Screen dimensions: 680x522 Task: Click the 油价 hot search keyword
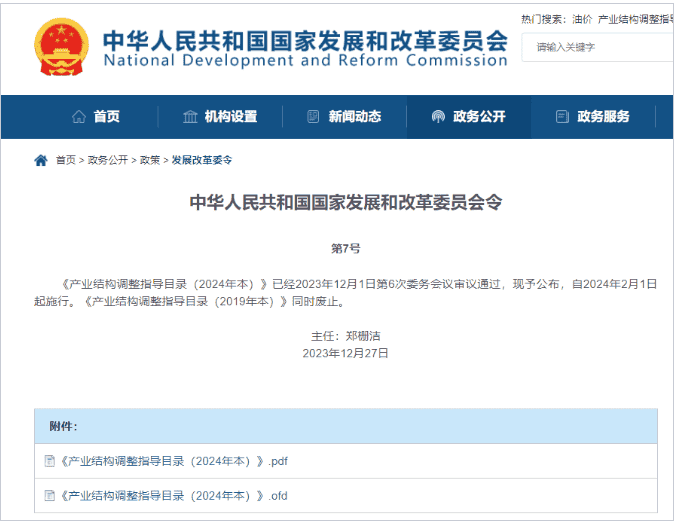582,19
